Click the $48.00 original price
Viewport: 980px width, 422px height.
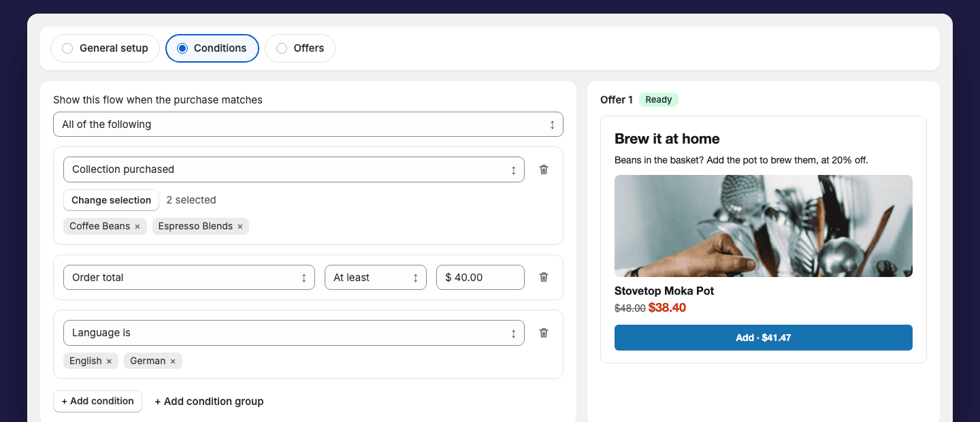coord(630,308)
